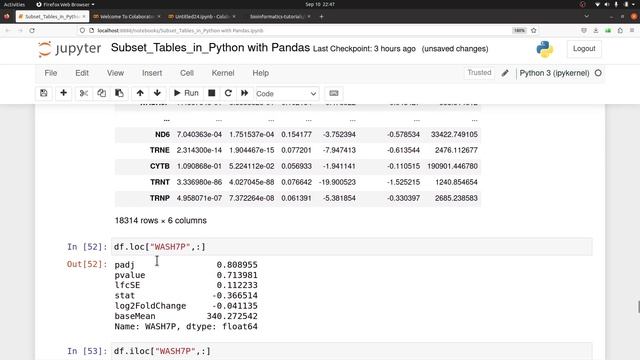Move selected cell down arrow
Viewport: 640px width, 360px height.
(x=157, y=93)
